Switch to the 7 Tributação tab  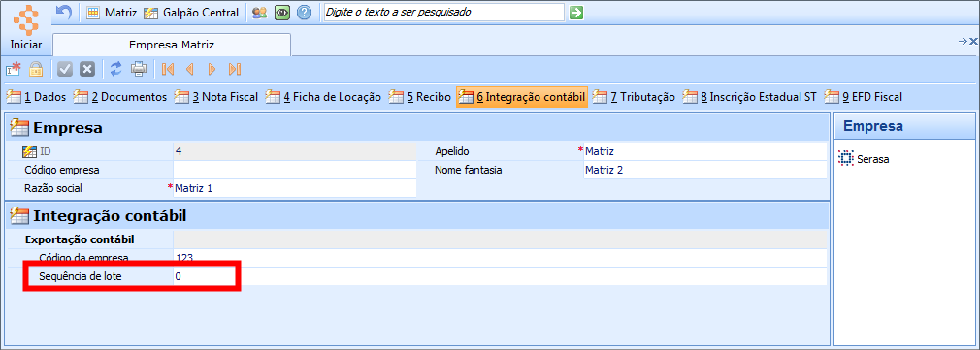[635, 97]
